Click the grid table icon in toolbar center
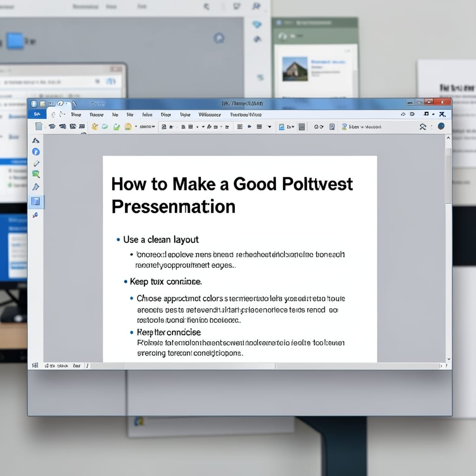 (x=240, y=126)
